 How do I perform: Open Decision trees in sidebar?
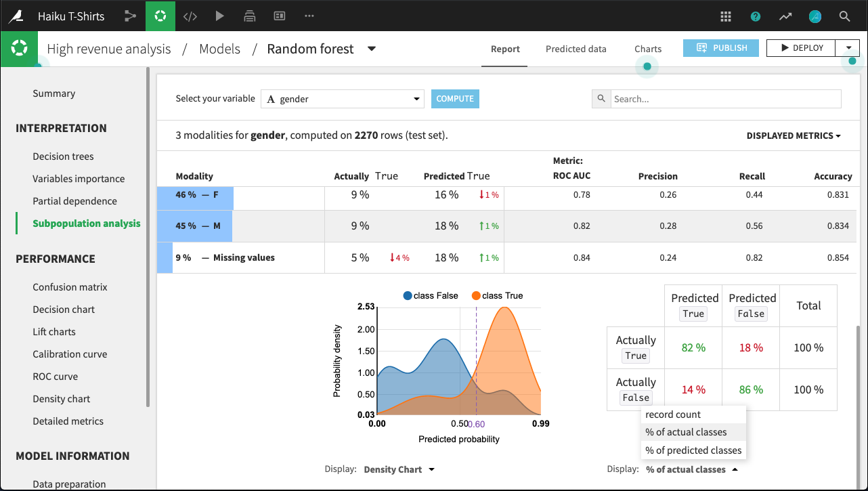click(63, 156)
